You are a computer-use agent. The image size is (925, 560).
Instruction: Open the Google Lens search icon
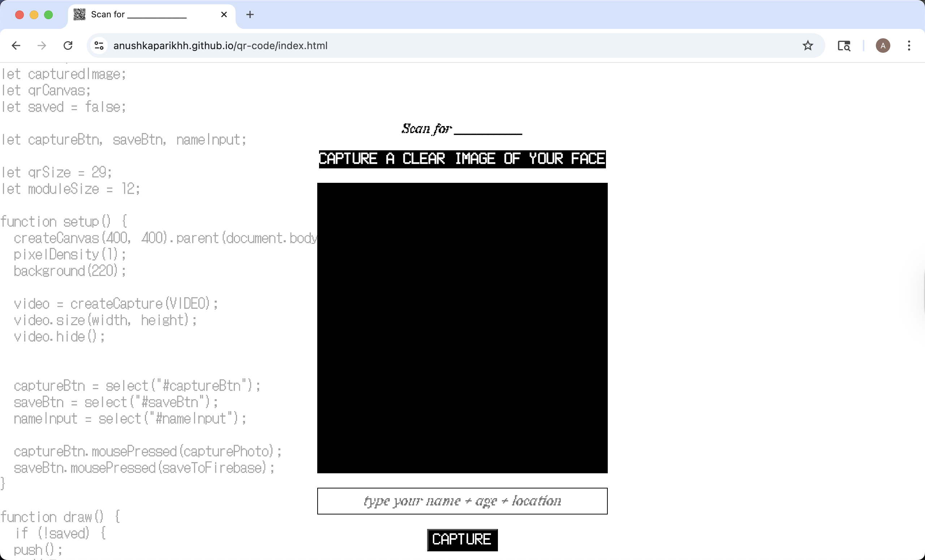(x=844, y=46)
